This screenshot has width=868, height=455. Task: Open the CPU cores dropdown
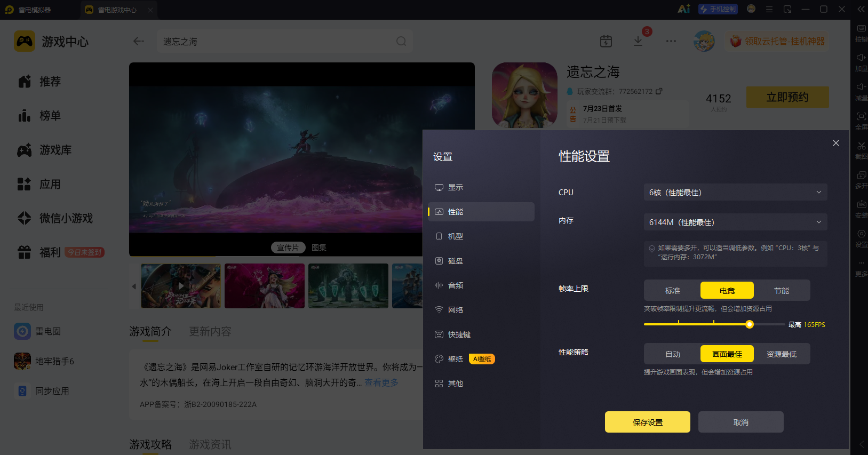[x=736, y=192]
